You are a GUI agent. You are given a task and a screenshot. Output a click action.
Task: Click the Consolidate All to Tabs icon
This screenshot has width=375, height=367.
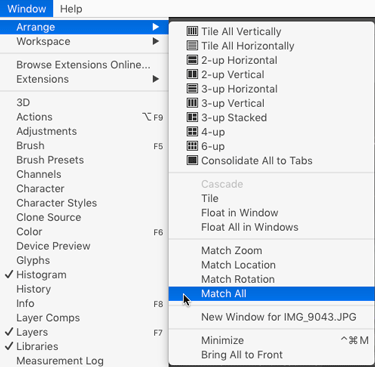point(192,160)
